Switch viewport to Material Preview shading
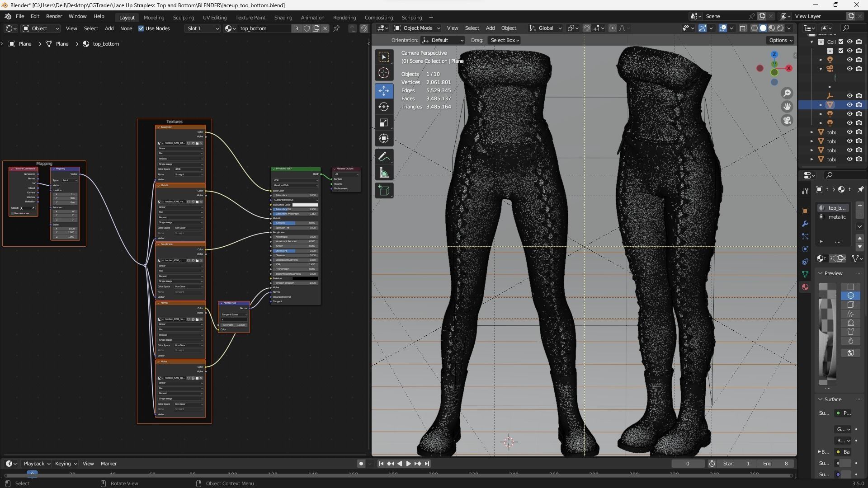 772,28
